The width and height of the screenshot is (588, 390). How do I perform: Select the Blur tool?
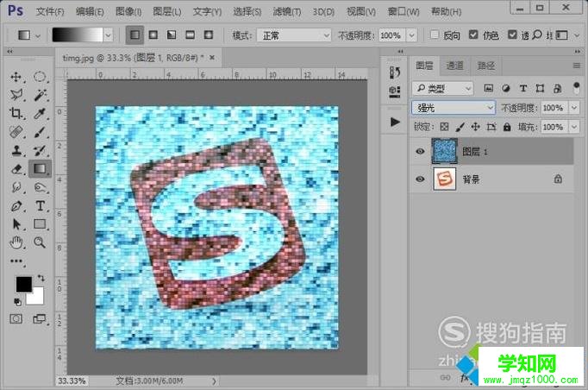(16, 187)
